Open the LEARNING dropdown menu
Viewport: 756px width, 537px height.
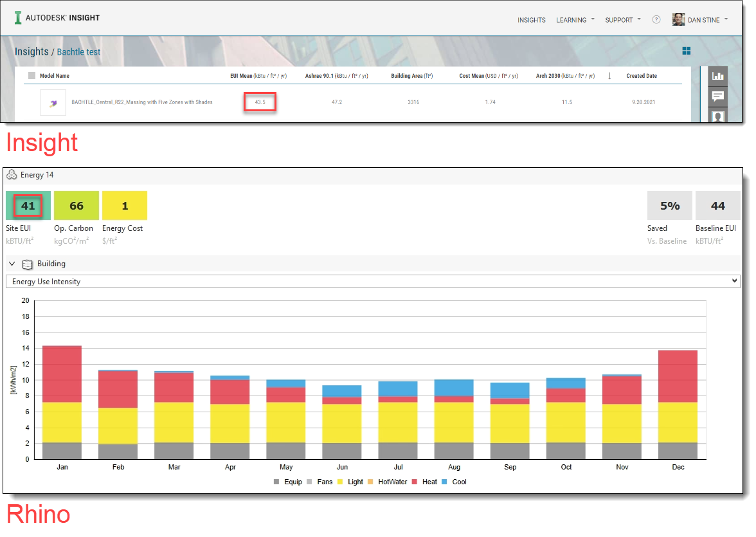pyautogui.click(x=575, y=20)
